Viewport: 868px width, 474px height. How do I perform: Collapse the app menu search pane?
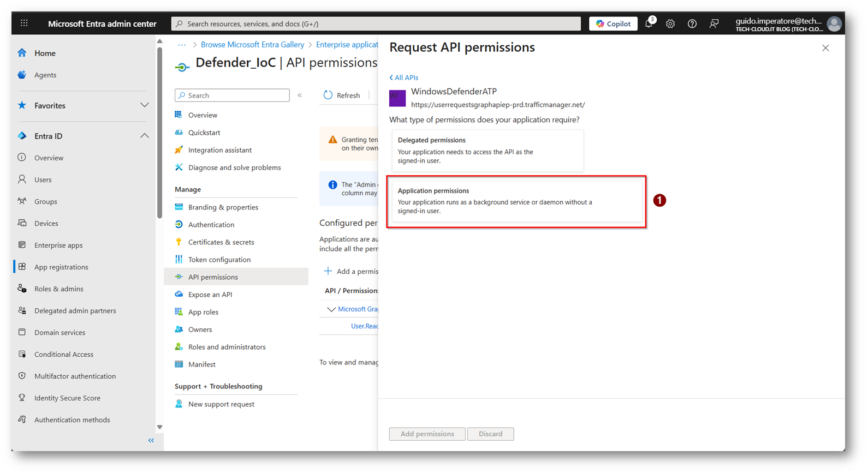[x=300, y=95]
